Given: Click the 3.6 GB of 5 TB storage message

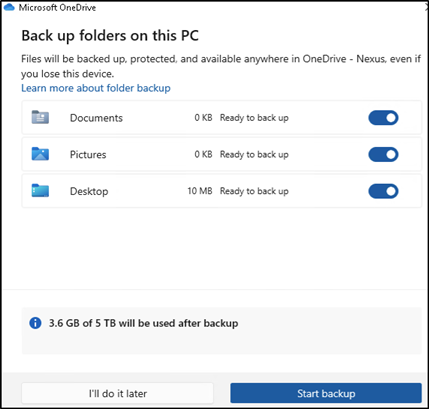Looking at the screenshot, I should click(144, 323).
